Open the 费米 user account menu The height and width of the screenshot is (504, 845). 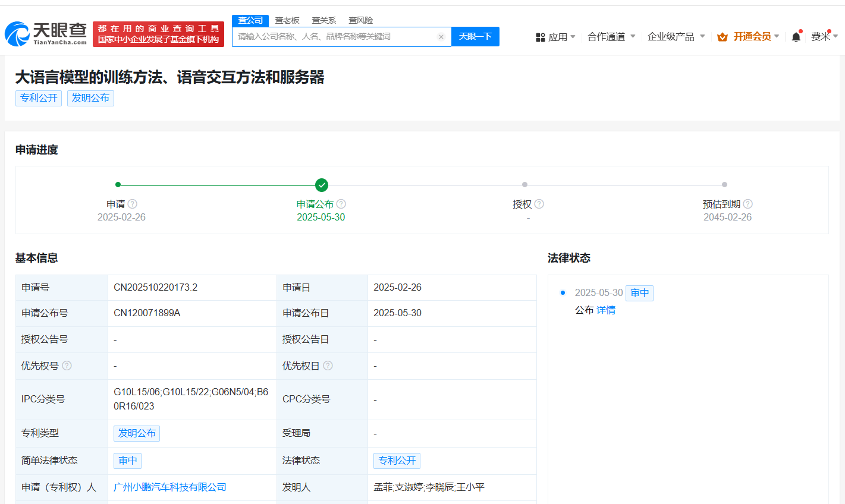(824, 37)
